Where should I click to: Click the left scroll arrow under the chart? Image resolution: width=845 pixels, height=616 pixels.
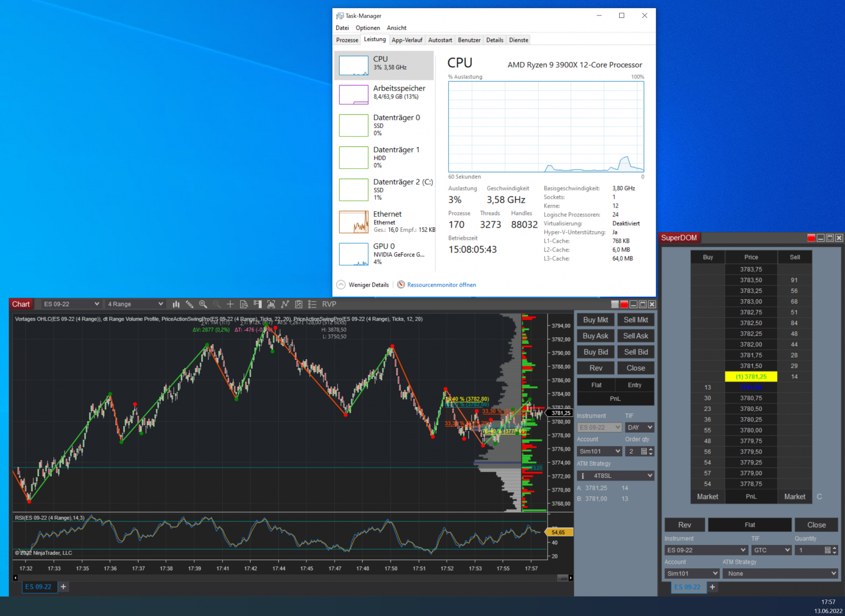coord(15,578)
